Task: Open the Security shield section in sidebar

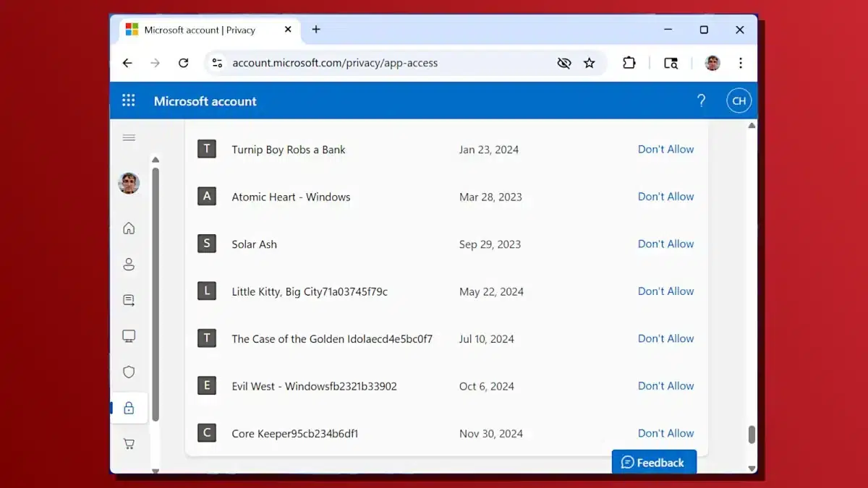Action: [129, 372]
